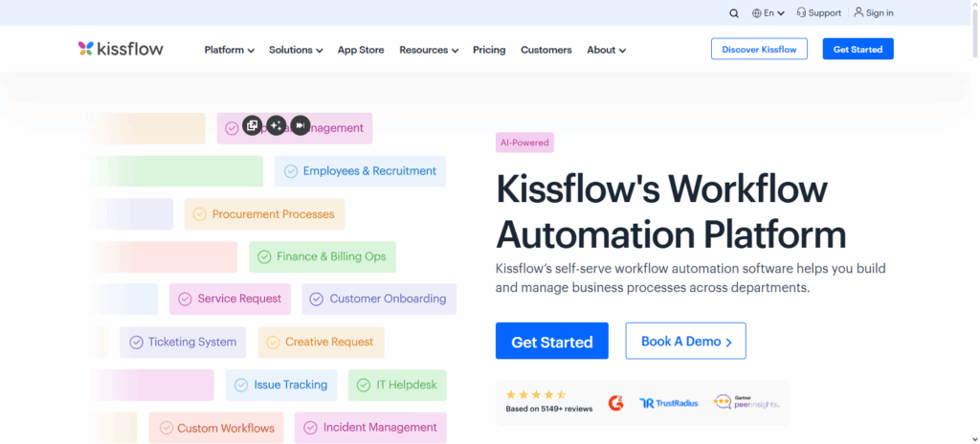Click the Gartner Peer Insights logo

(x=746, y=402)
